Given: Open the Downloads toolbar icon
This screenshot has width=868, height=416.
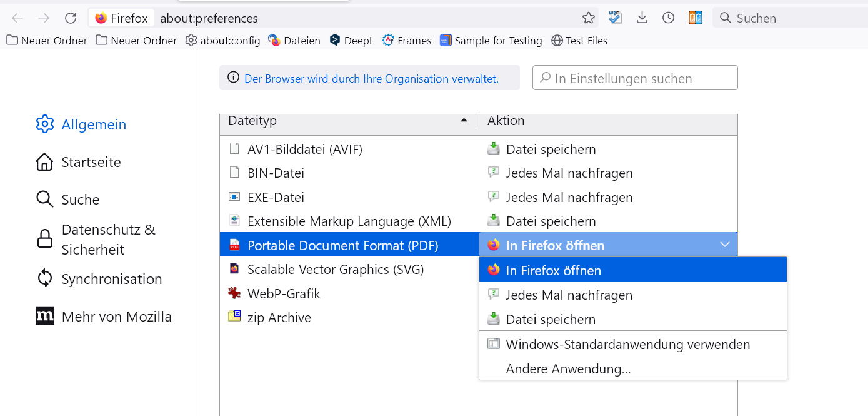Looking at the screenshot, I should pyautogui.click(x=642, y=18).
